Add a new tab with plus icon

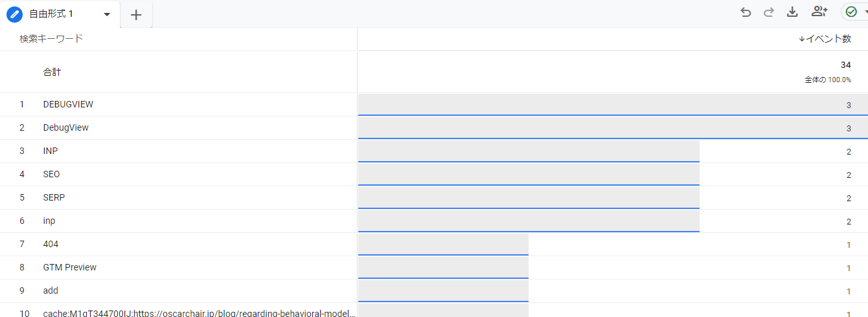(x=136, y=15)
